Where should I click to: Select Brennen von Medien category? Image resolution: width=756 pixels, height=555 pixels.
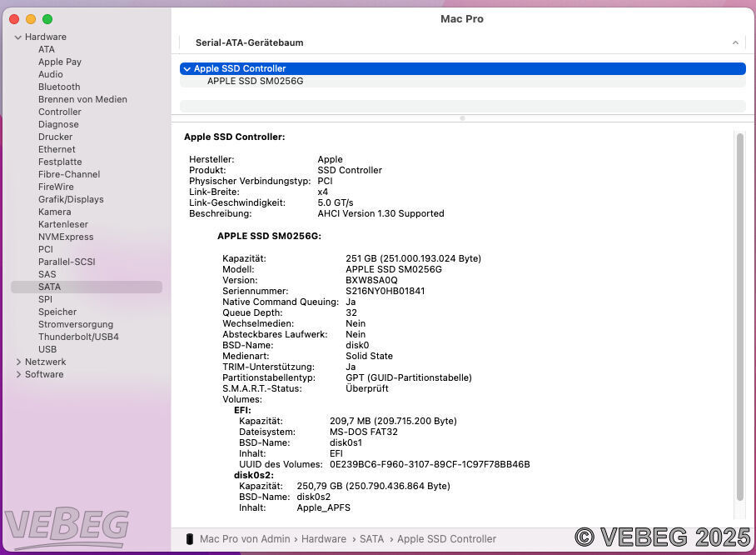83,99
